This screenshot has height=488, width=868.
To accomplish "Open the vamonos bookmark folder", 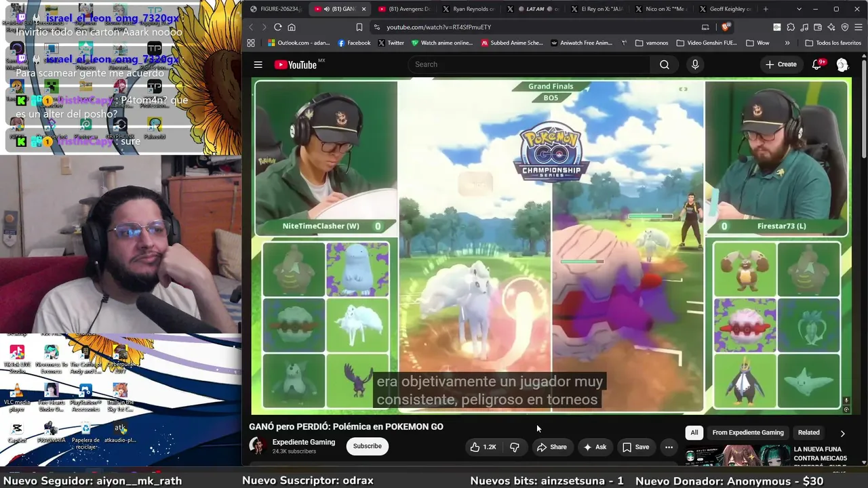I will [652, 43].
